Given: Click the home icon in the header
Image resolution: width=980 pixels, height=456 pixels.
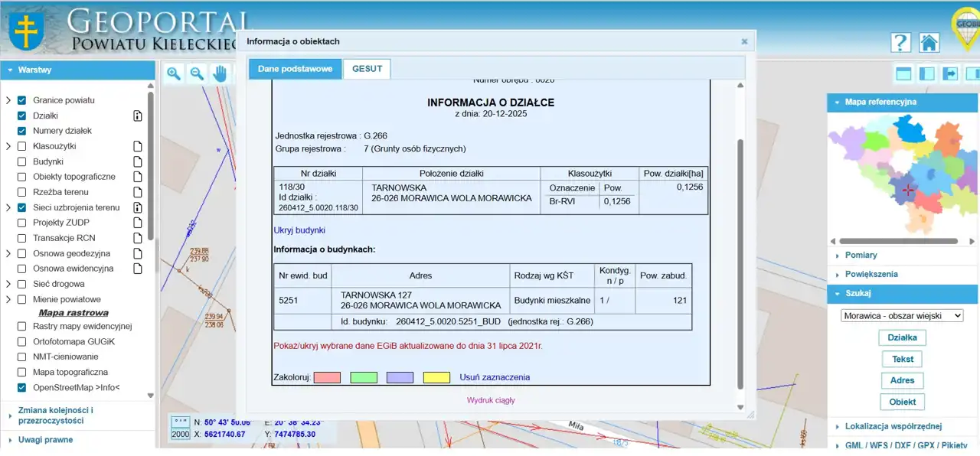Looking at the screenshot, I should (x=929, y=43).
